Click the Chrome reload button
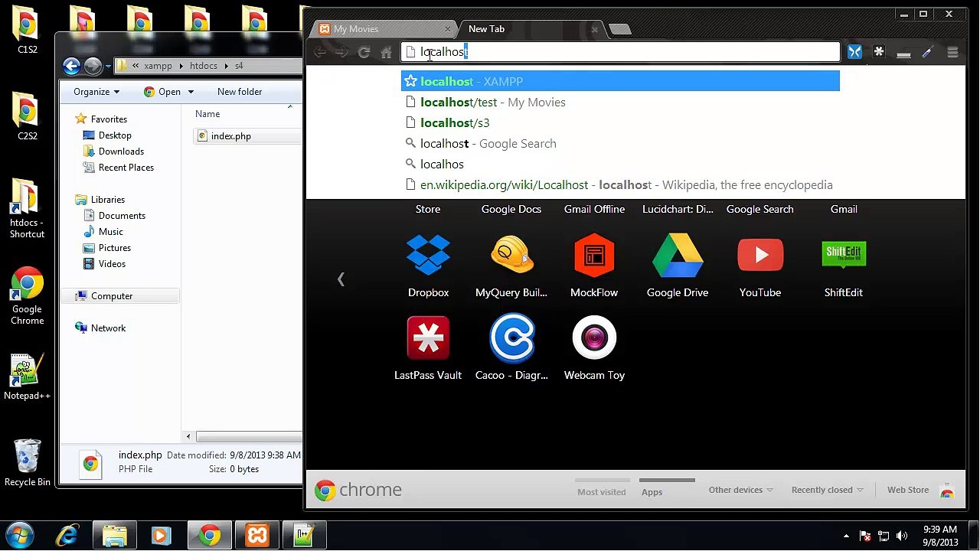 coord(364,52)
